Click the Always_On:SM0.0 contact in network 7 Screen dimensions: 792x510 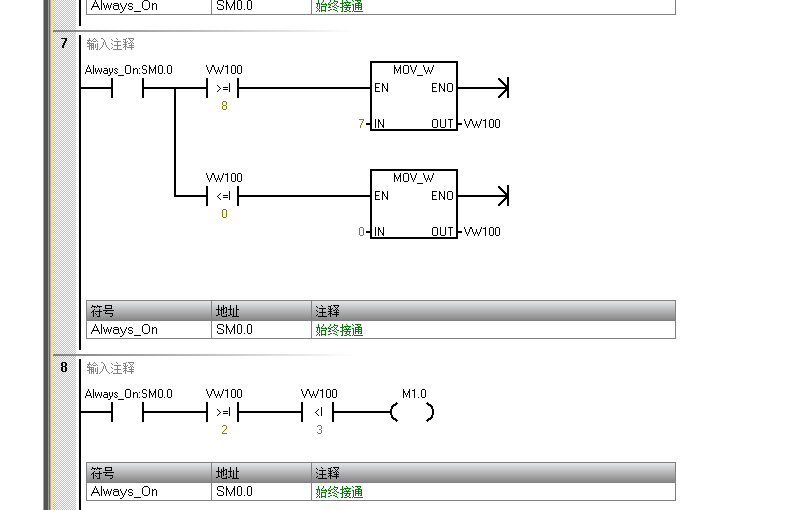(x=128, y=88)
